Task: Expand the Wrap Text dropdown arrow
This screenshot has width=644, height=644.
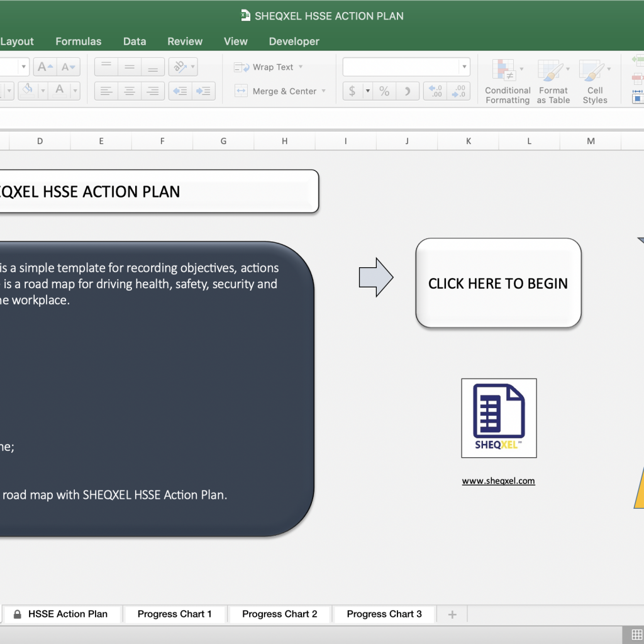Action: click(301, 67)
